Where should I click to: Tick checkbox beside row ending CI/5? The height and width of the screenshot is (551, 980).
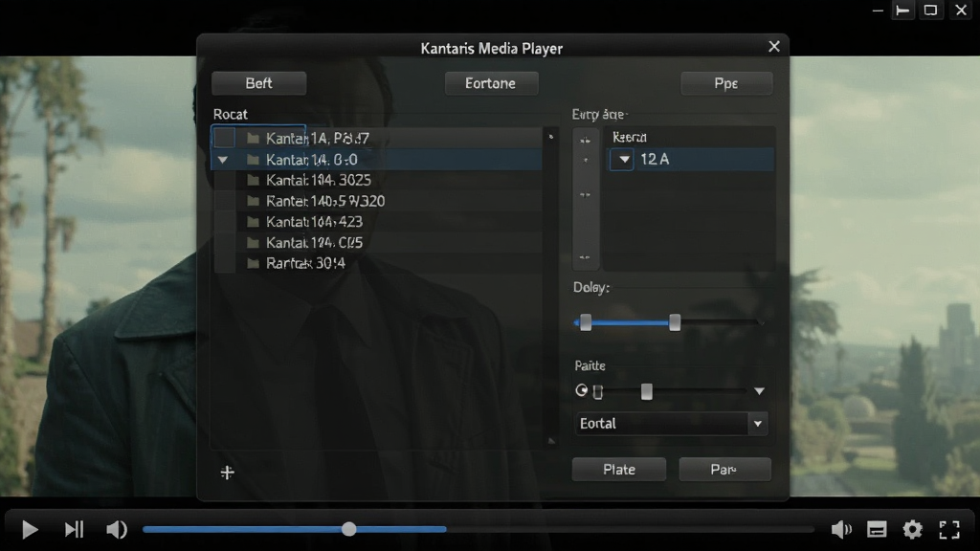(x=224, y=242)
